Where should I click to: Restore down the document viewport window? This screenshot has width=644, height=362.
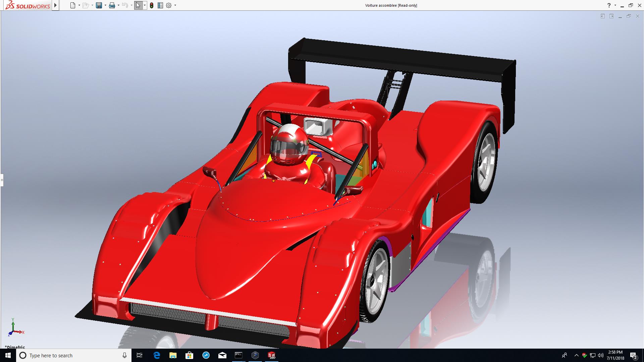[629, 16]
